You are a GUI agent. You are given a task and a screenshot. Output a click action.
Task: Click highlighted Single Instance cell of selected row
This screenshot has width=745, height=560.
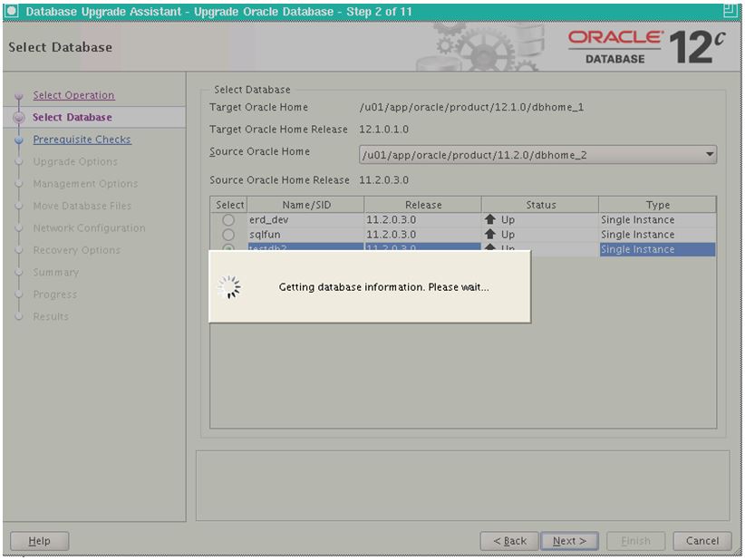(658, 249)
